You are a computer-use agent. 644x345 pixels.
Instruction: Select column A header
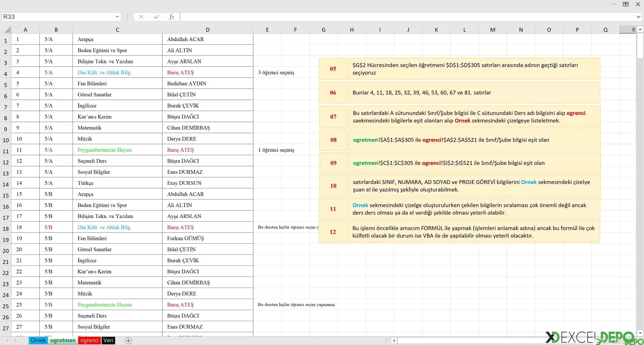coord(25,30)
